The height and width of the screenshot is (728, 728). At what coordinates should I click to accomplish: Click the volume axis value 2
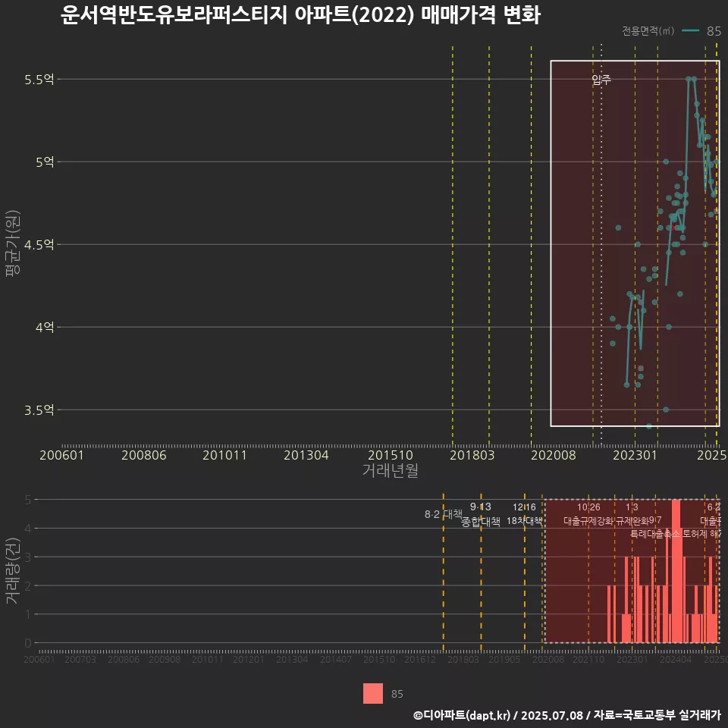click(28, 585)
